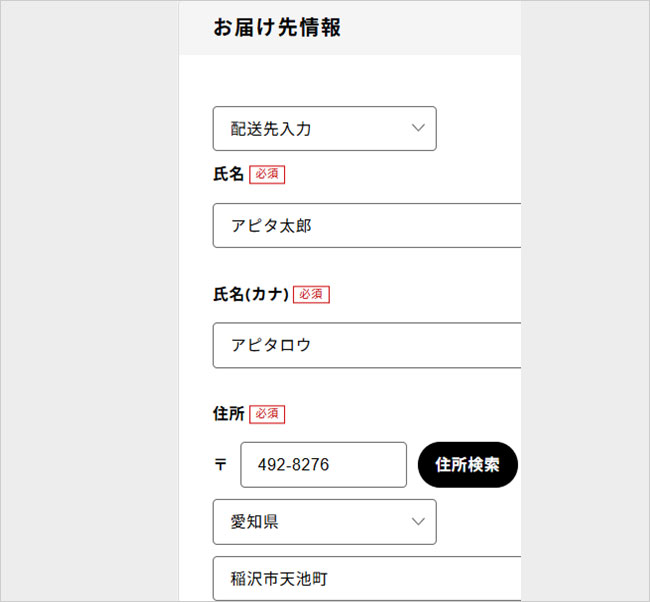650x602 pixels.
Task: Click the 氏名 field label
Action: (228, 174)
